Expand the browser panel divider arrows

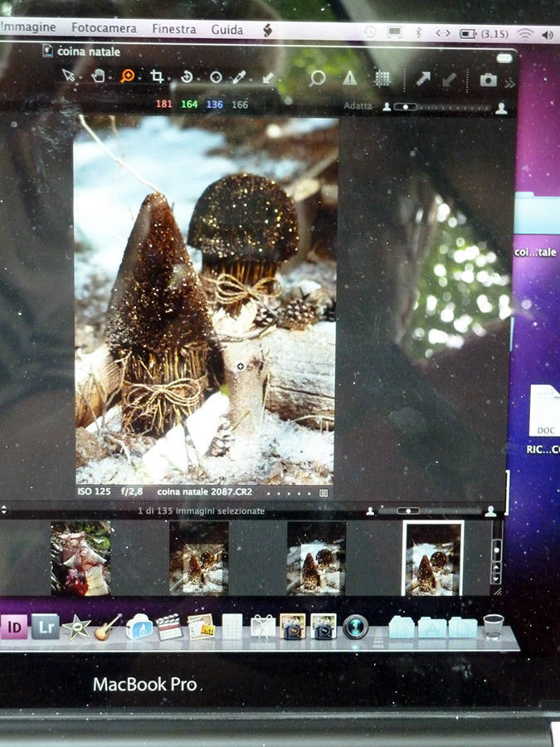(4, 510)
